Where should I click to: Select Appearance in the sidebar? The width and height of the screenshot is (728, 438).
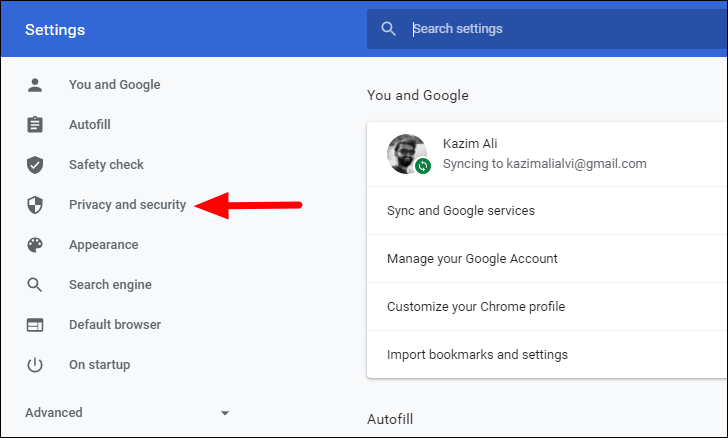(x=104, y=245)
